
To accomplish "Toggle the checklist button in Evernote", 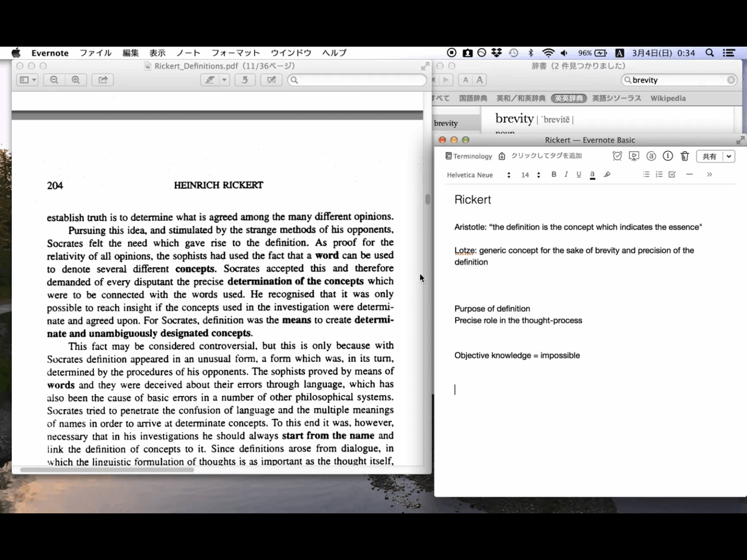I will (672, 175).
